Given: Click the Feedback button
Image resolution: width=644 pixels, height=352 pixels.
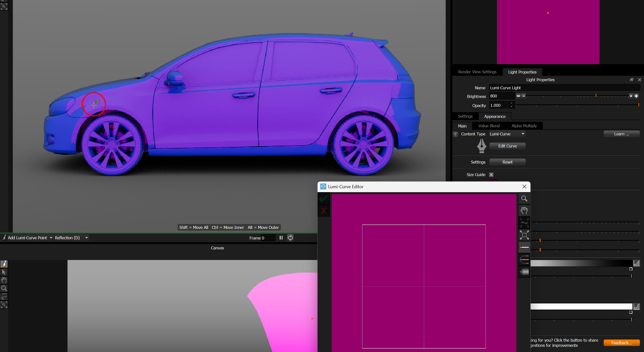Looking at the screenshot, I should point(622,343).
